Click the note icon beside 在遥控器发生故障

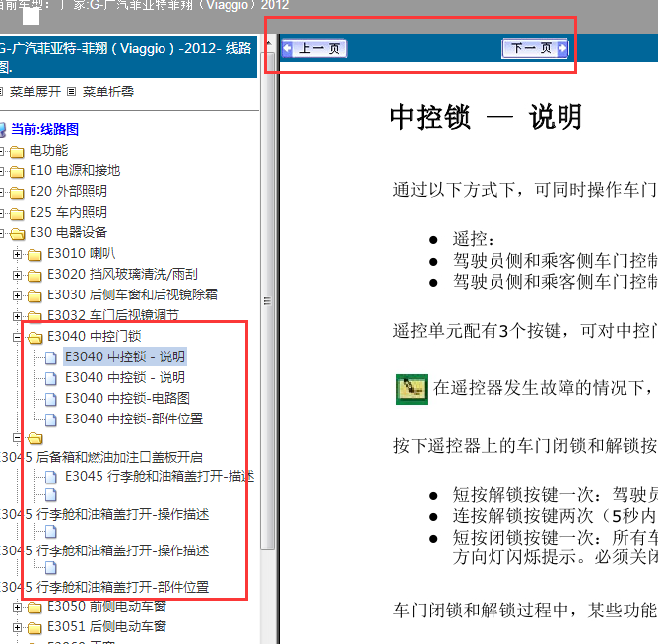pyautogui.click(x=412, y=389)
